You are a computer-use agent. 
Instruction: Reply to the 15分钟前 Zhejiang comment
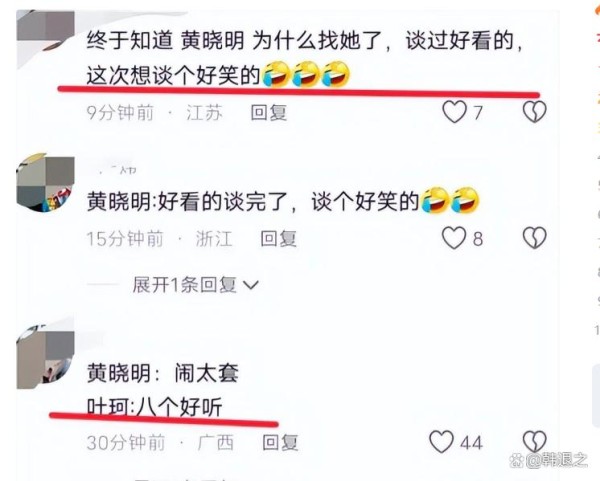[x=279, y=239]
